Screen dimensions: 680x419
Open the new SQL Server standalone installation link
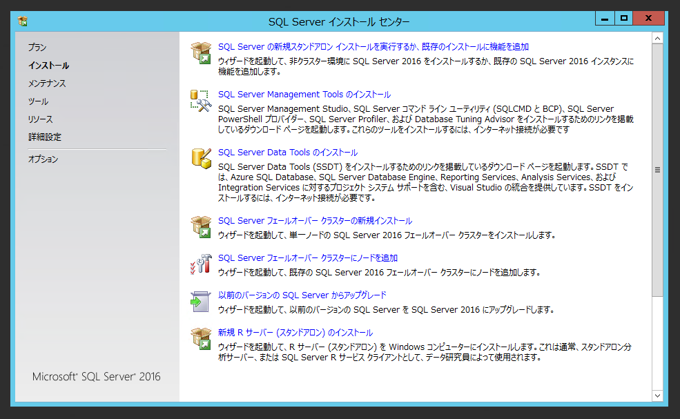pyautogui.click(x=373, y=47)
